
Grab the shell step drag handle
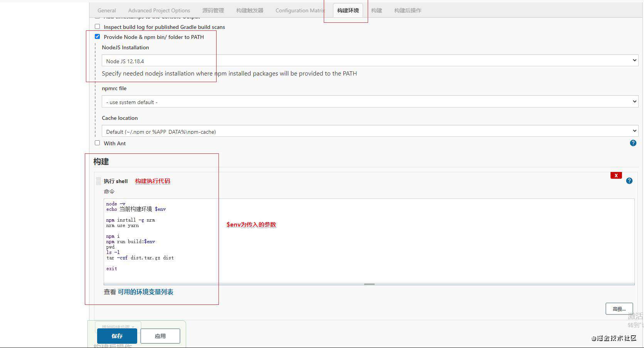(99, 181)
